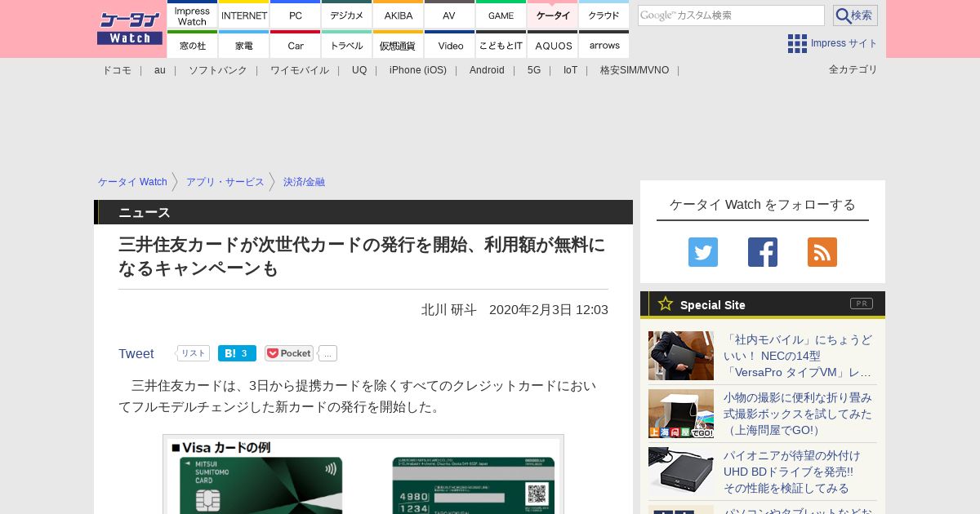Click the article headline 三井住友カード
Image resolution: width=980 pixels, height=514 pixels.
click(363, 256)
